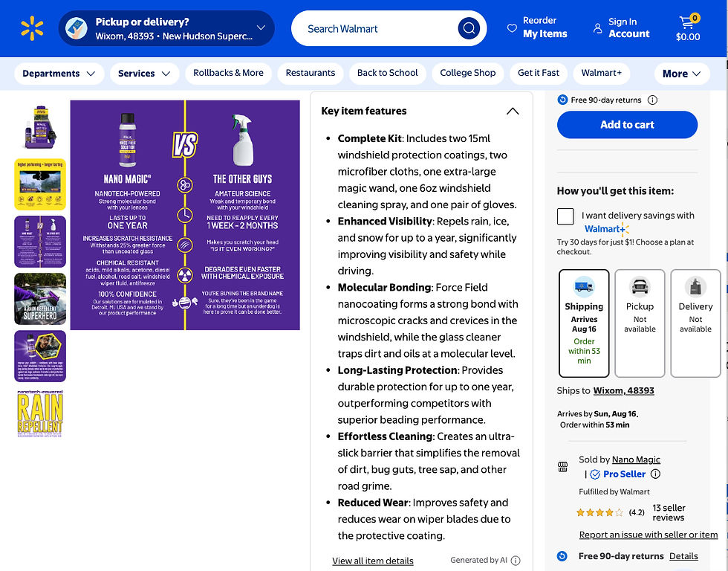Click the returns icon near Free 90-day returns Details
This screenshot has width=728, height=571.
[x=562, y=556]
